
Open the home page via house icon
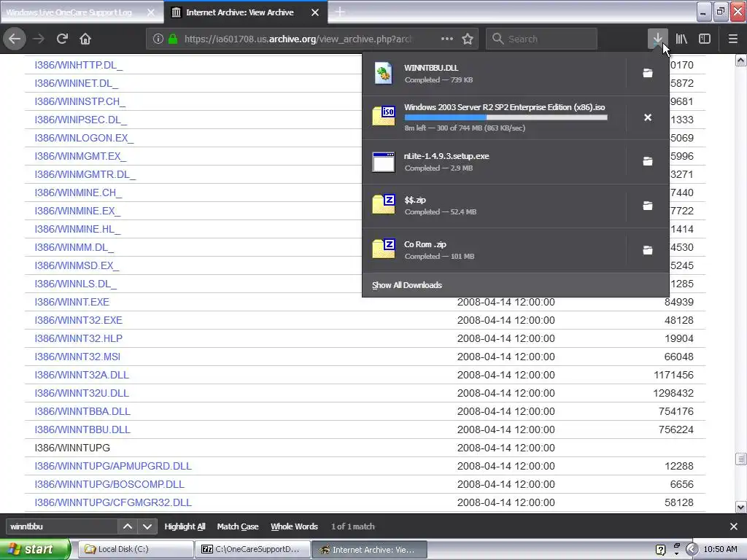point(85,39)
